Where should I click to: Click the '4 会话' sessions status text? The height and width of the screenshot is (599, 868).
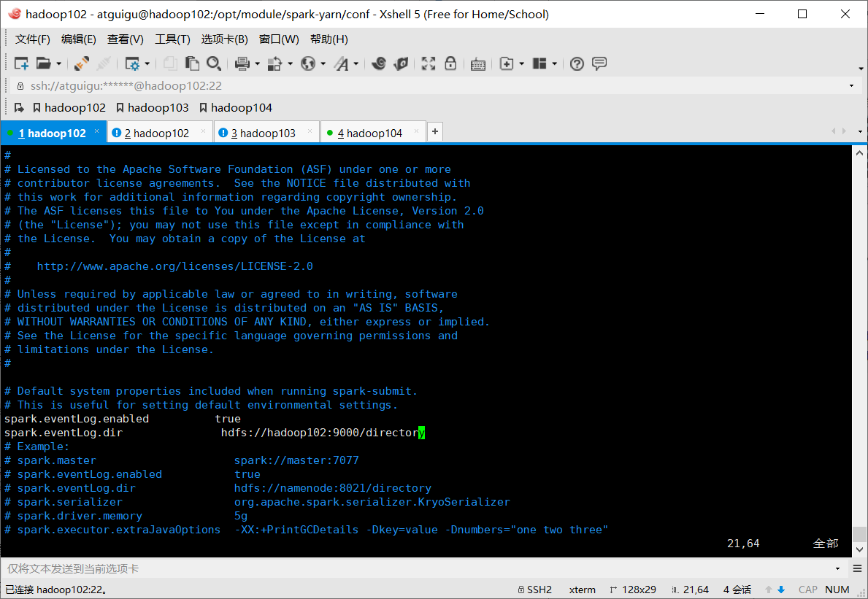737,590
